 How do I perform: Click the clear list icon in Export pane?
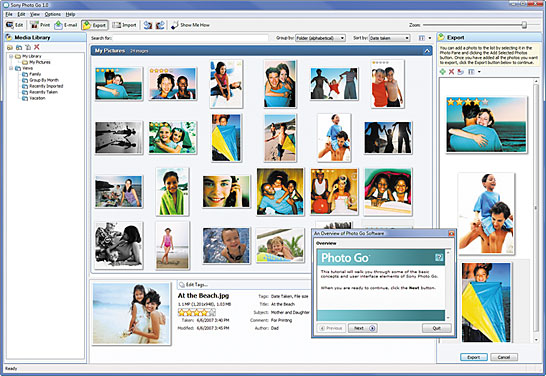coord(461,72)
